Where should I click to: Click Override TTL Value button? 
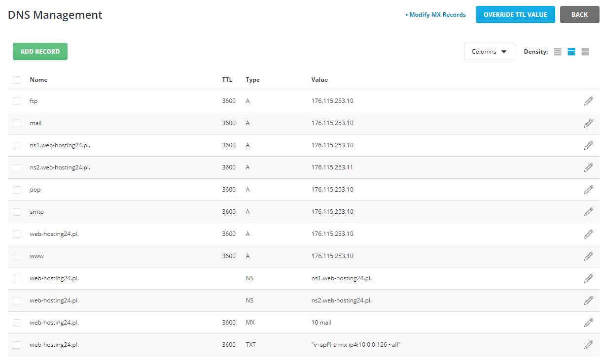(515, 15)
